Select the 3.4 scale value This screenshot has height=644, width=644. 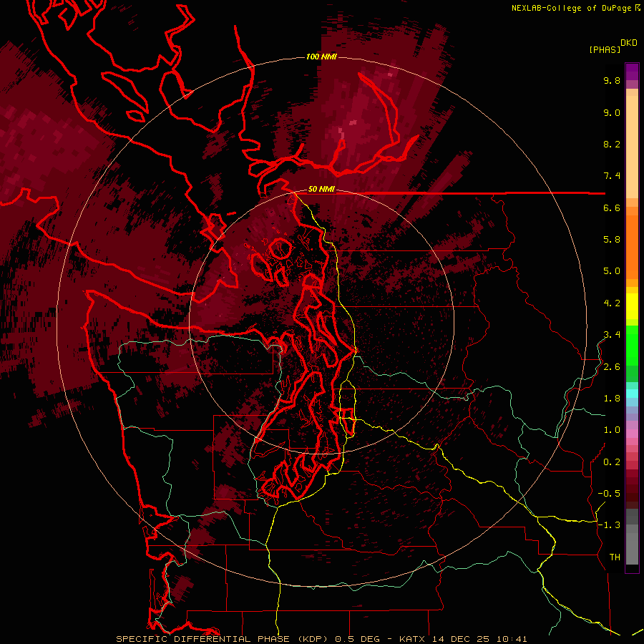(612, 335)
